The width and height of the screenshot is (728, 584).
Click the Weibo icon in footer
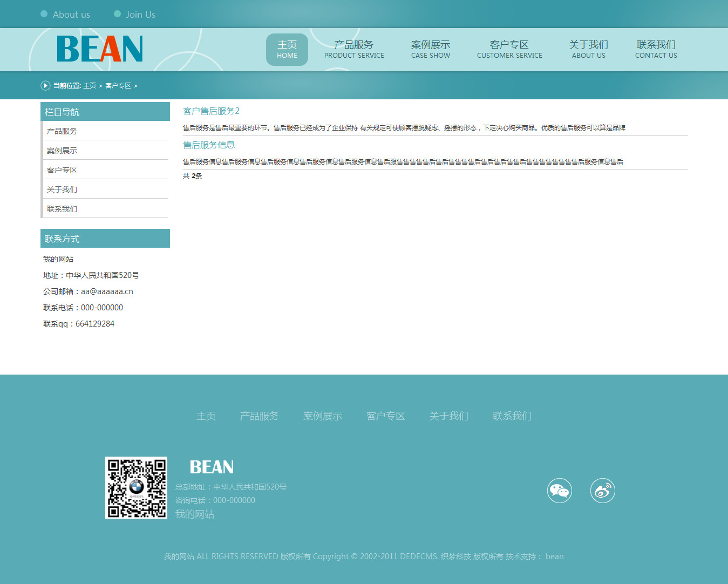pyautogui.click(x=602, y=491)
